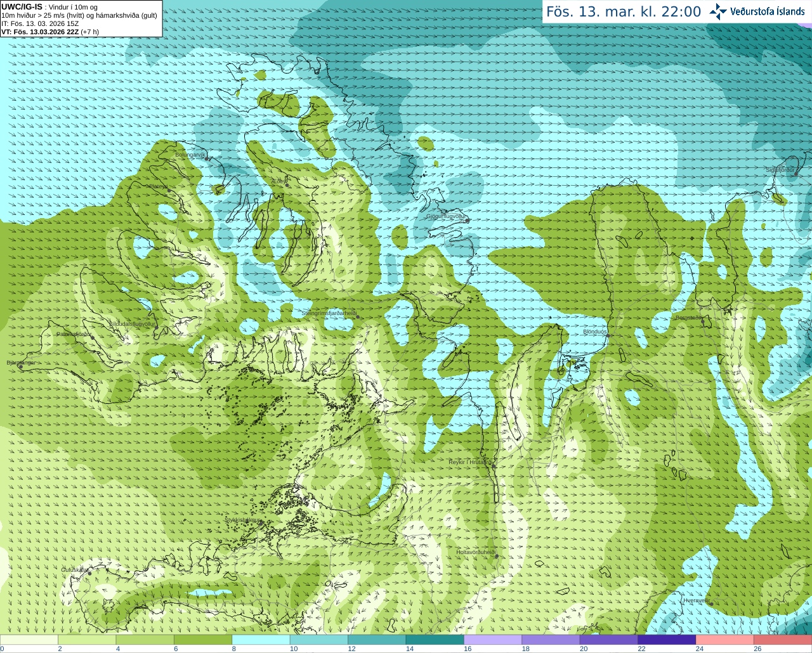Click the purple legend swatch between 18 and 20
This screenshot has height=653, width=812.
point(551,640)
